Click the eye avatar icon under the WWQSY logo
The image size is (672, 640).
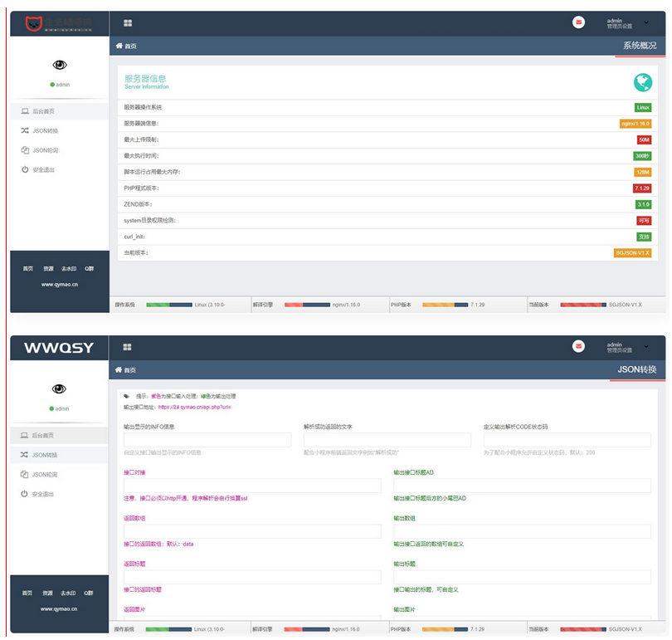point(59,388)
